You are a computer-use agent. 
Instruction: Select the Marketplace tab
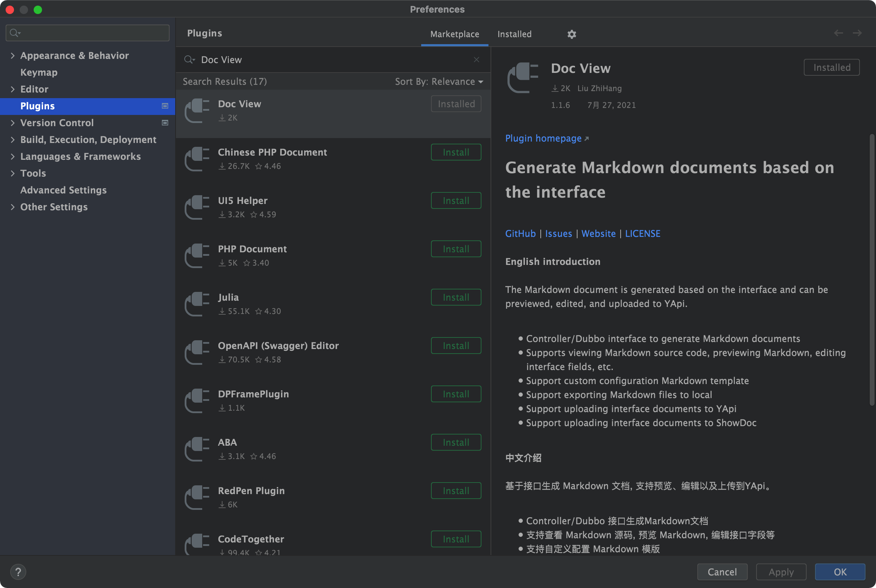[454, 34]
